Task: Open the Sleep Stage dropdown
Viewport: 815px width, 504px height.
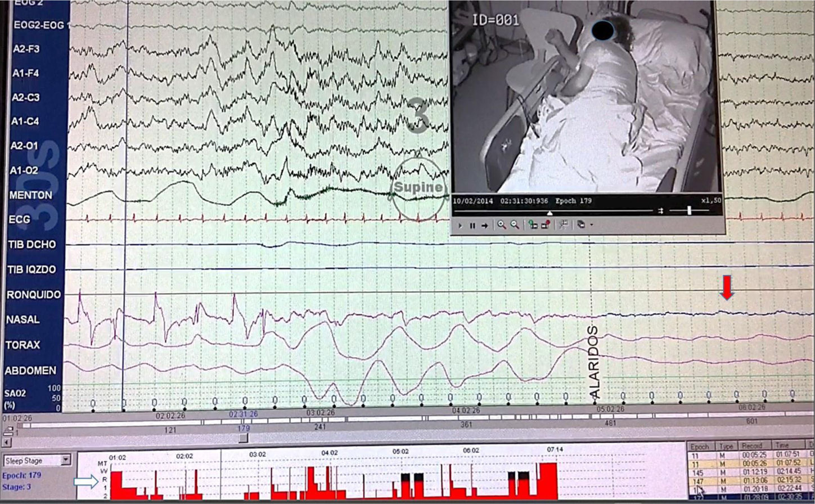Action: pos(66,460)
